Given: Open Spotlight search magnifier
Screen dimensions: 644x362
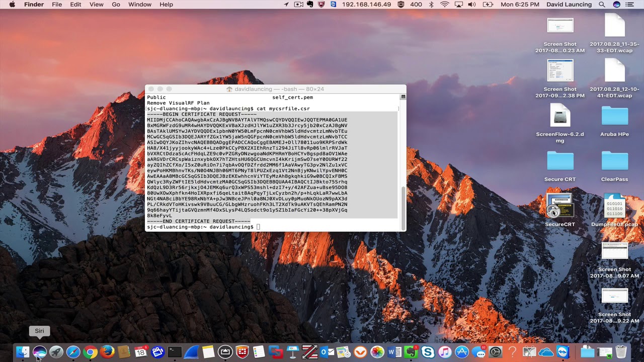Looking at the screenshot, I should coord(602,5).
